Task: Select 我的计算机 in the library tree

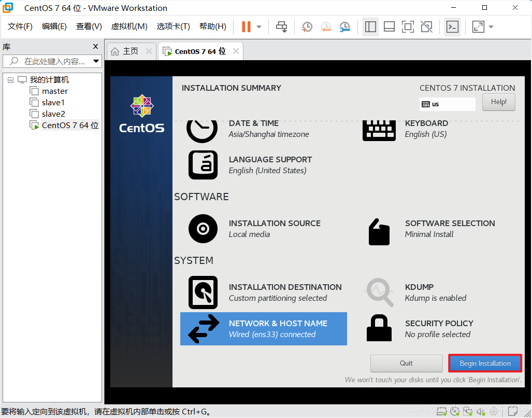Action: pos(49,80)
